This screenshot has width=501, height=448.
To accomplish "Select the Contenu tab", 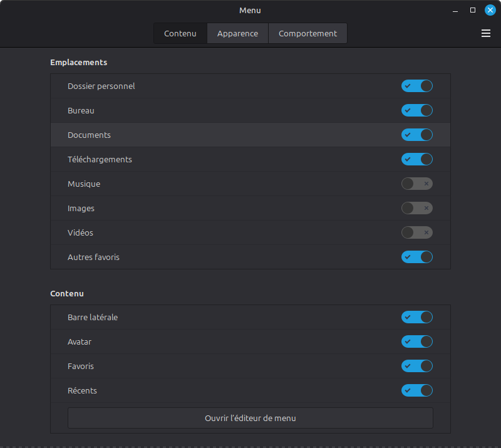I will pyautogui.click(x=180, y=33).
